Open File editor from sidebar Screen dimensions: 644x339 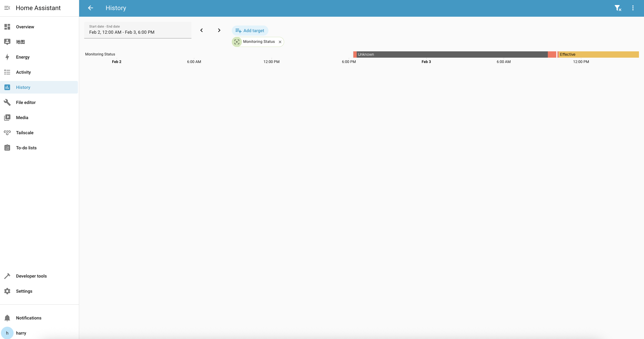(26, 102)
